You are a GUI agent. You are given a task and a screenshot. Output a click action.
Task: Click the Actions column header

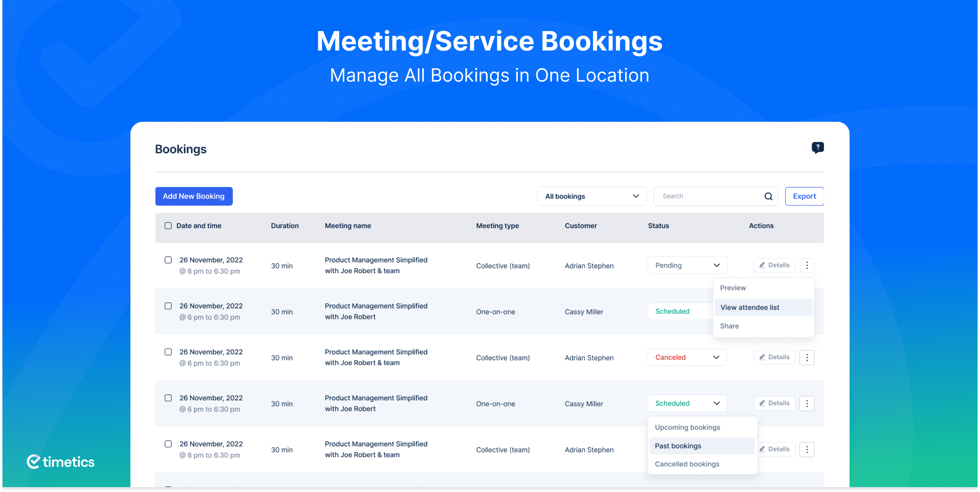point(761,226)
